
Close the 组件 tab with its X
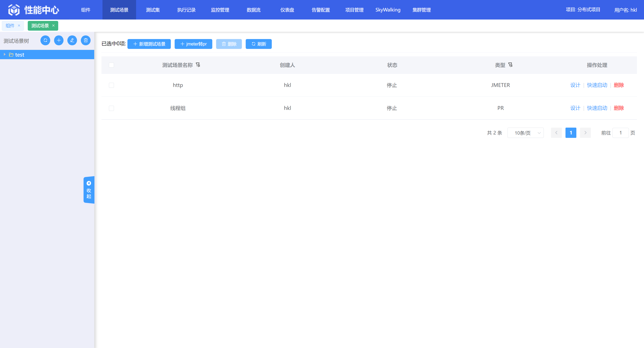tap(19, 26)
